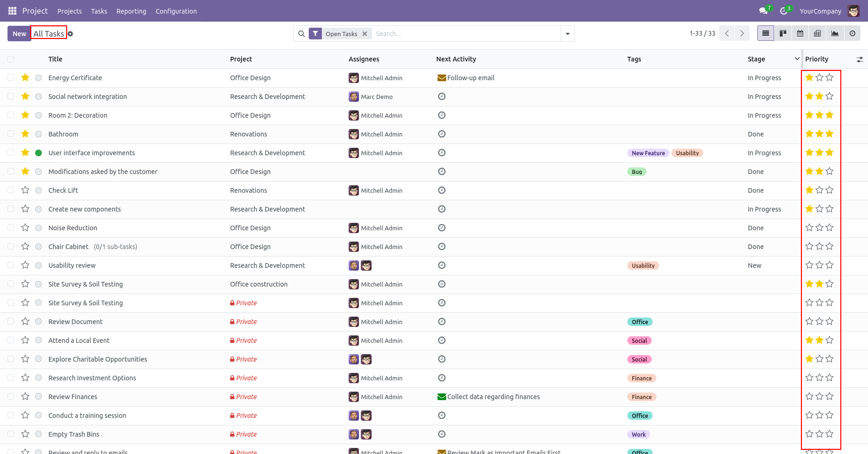This screenshot has width=868, height=454.
Task: Set state circle of Energy Certificate
Action: (x=38, y=78)
